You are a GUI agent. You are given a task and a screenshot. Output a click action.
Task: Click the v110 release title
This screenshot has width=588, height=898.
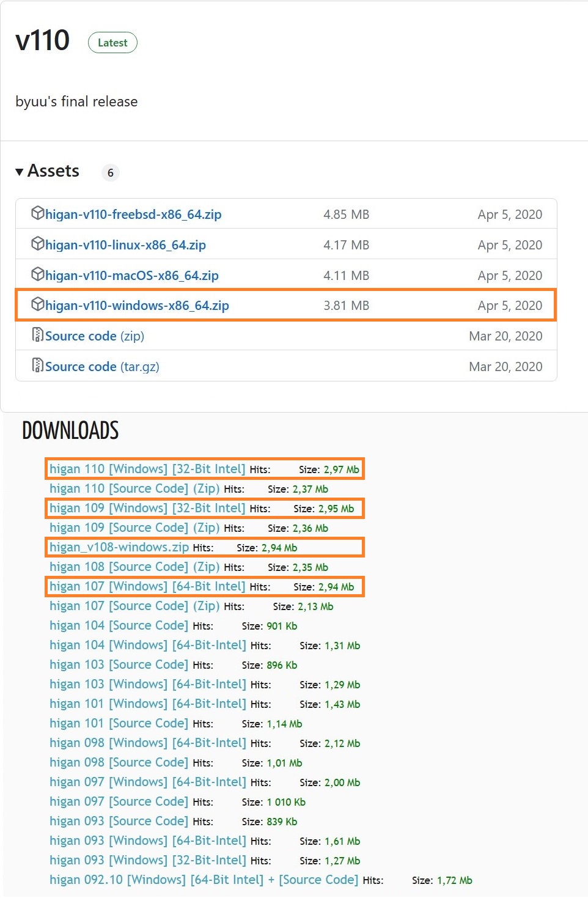point(42,40)
